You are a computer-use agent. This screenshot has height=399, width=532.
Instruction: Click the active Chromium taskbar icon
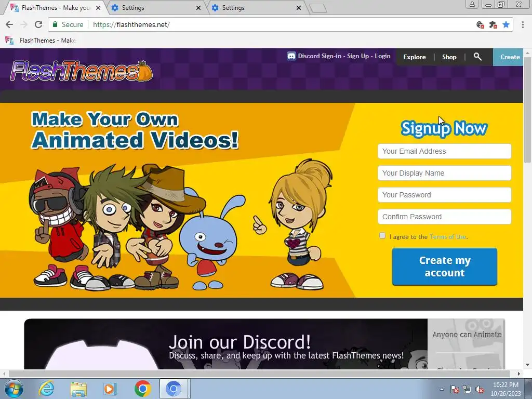click(x=174, y=389)
